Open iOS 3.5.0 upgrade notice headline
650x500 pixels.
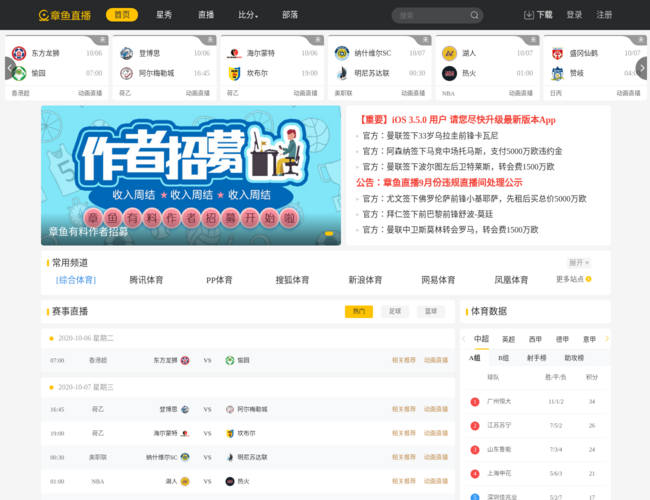(456, 120)
